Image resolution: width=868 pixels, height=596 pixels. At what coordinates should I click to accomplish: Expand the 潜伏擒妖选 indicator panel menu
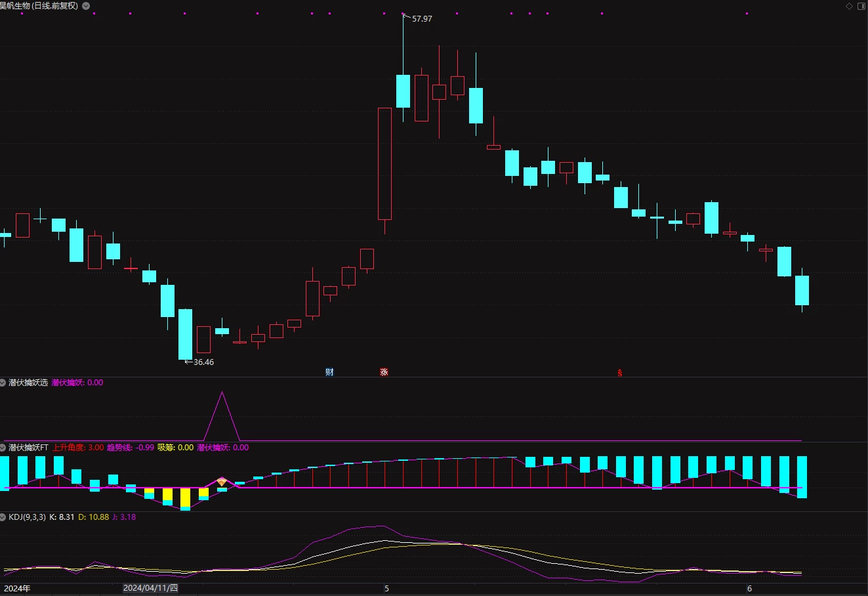[3, 383]
